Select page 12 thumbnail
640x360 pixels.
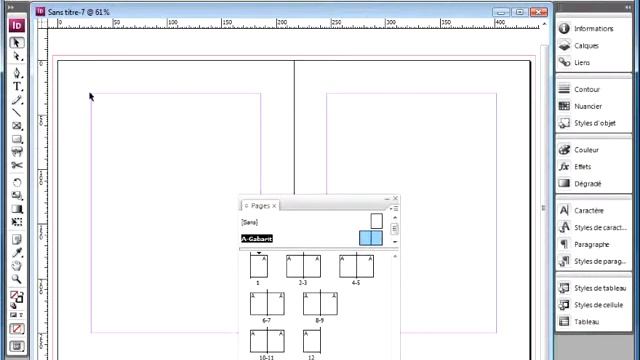pos(312,341)
